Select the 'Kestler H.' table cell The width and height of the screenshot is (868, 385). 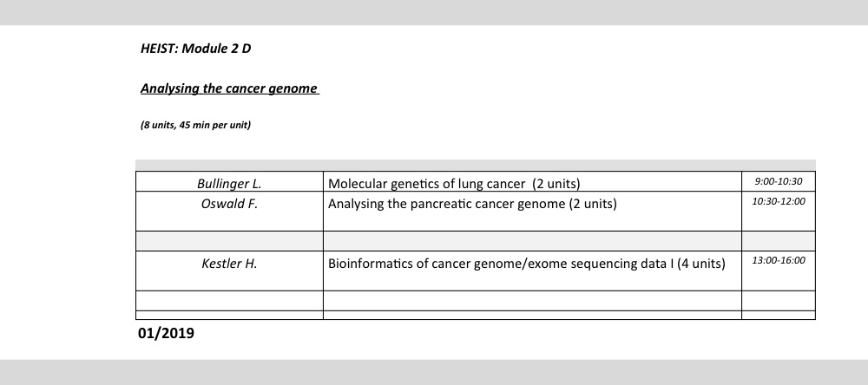pos(229,271)
